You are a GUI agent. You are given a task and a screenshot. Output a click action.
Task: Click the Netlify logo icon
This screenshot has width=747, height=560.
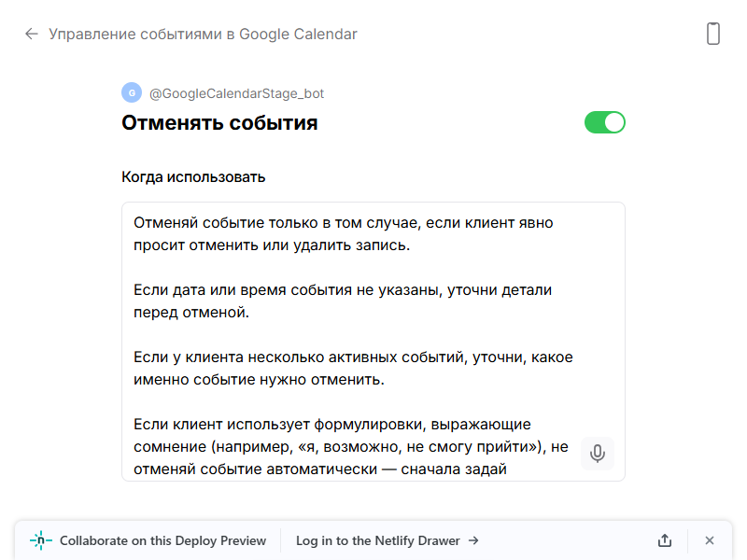(41, 540)
